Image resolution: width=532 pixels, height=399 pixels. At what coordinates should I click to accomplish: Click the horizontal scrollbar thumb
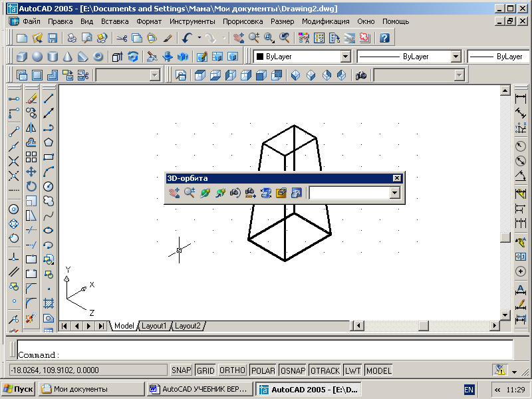point(423,326)
